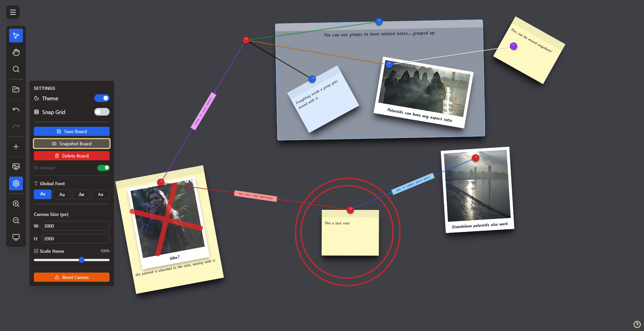Click the zoom out icon
This screenshot has height=331, width=644.
[x=16, y=220]
